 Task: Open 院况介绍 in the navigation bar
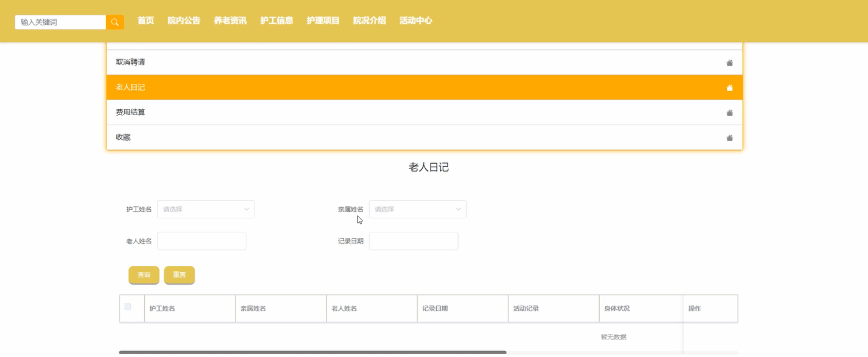pyautogui.click(x=369, y=21)
